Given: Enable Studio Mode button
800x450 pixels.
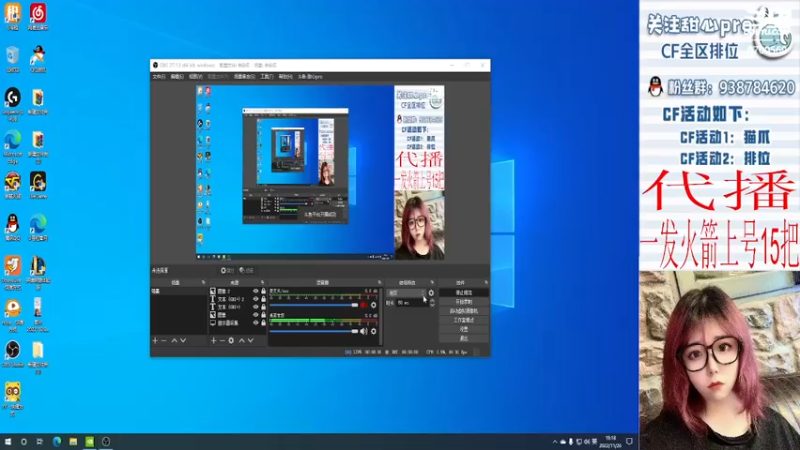Looking at the screenshot, I should [x=464, y=320].
